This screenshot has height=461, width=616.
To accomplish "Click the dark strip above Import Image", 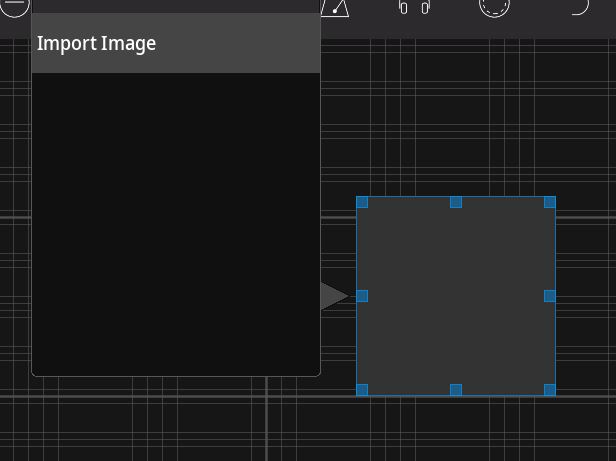I will (x=175, y=6).
